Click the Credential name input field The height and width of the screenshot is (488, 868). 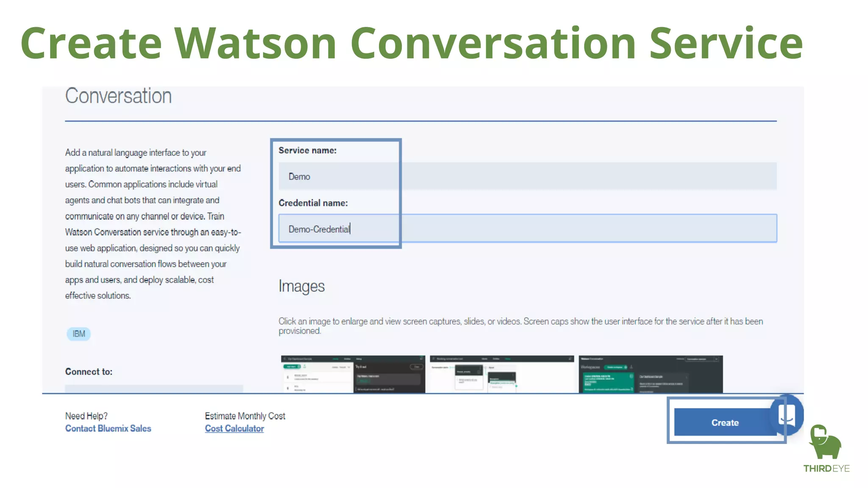[x=527, y=228]
